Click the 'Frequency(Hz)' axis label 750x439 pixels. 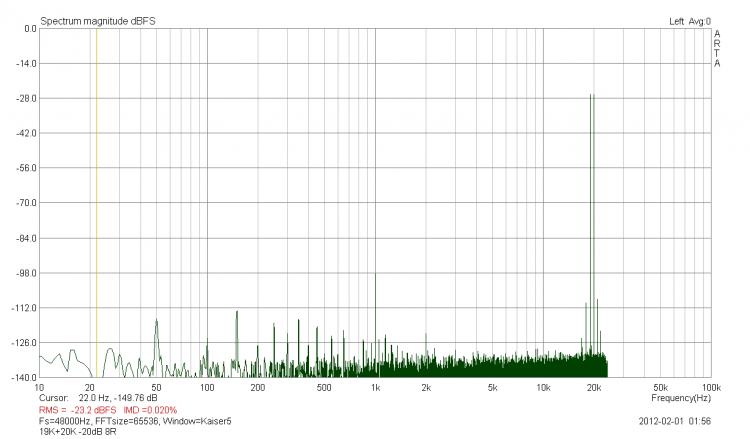click(x=681, y=398)
